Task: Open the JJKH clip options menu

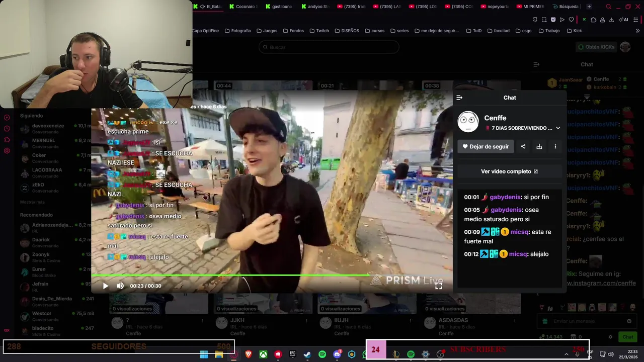Action: coord(306,320)
